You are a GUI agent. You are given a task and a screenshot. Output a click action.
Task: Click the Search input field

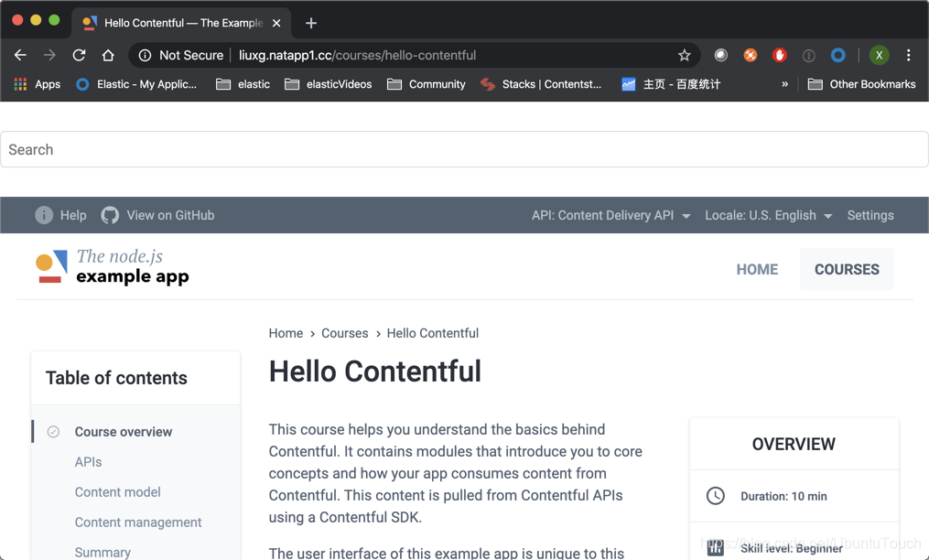(465, 149)
